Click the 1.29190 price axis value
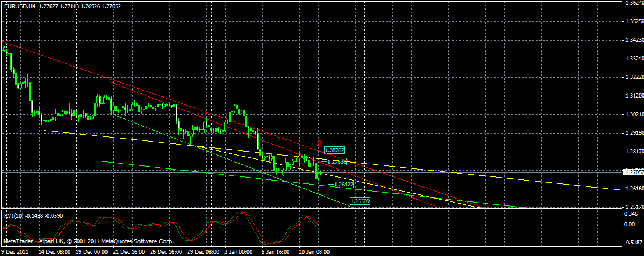This screenshot has width=644, height=256. (x=634, y=133)
